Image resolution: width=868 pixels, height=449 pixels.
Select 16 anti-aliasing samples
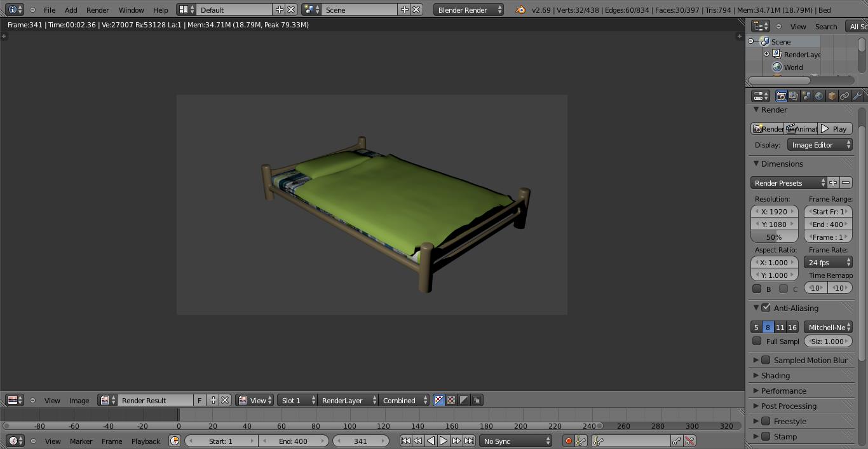pos(792,327)
